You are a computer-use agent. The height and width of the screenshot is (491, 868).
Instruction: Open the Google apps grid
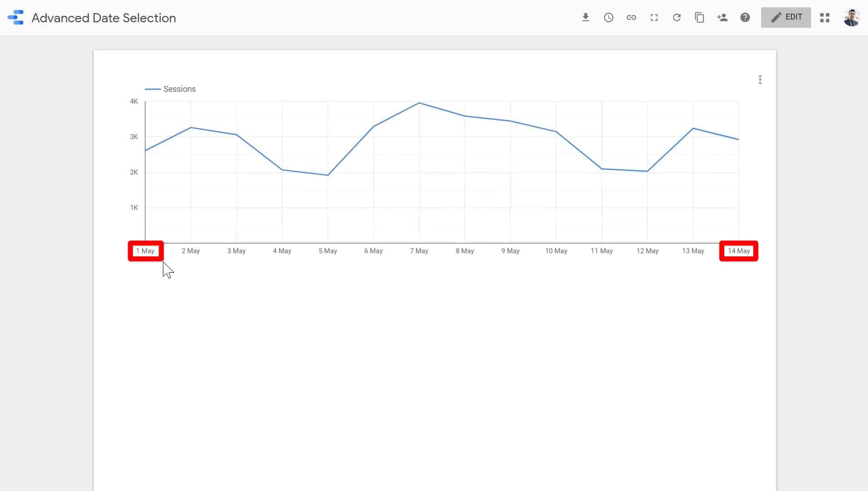click(x=825, y=18)
